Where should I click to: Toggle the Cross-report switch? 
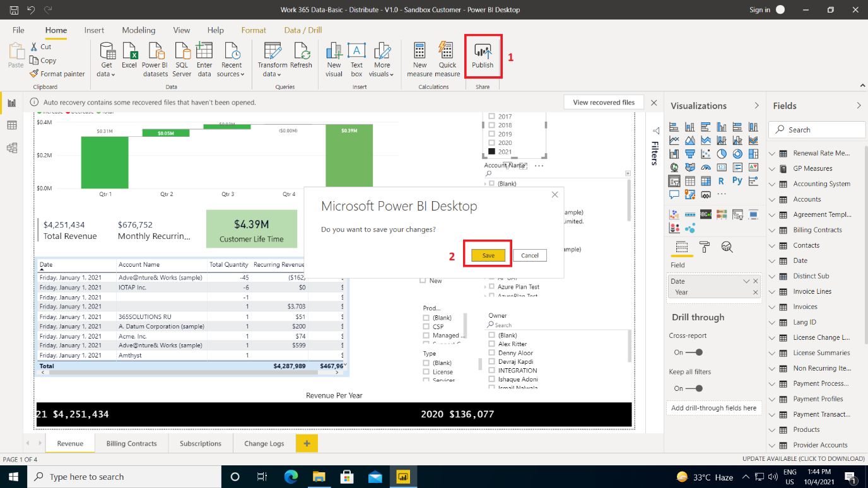click(x=694, y=352)
